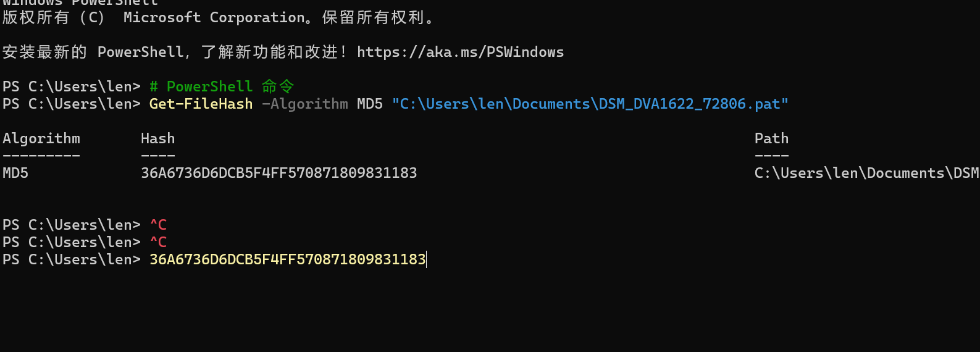Click the -Algorithm parameter in the command
The image size is (980, 352).
[304, 104]
